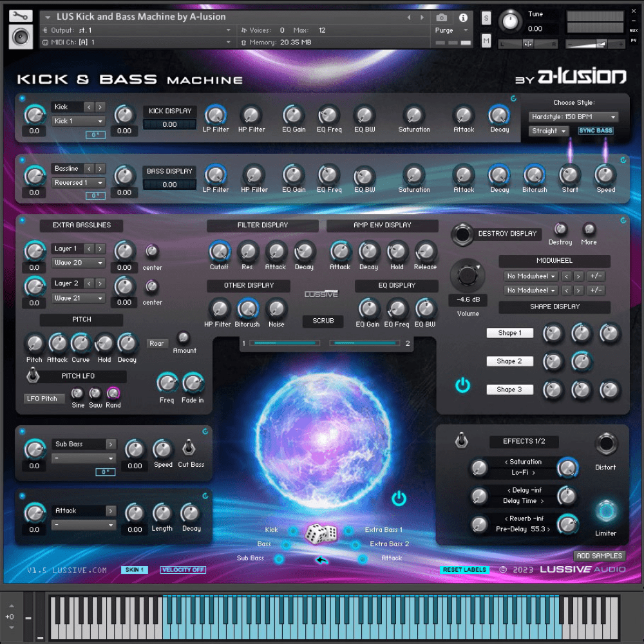Click the Attack section refresh icon
The height and width of the screenshot is (644, 644).
(205, 496)
